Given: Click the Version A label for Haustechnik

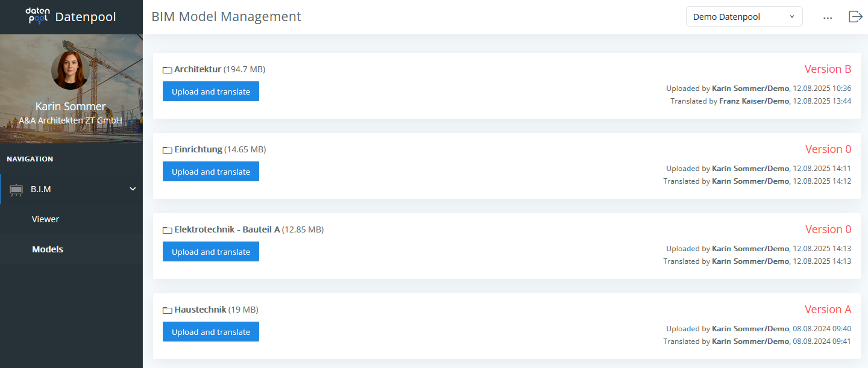Looking at the screenshot, I should (828, 310).
